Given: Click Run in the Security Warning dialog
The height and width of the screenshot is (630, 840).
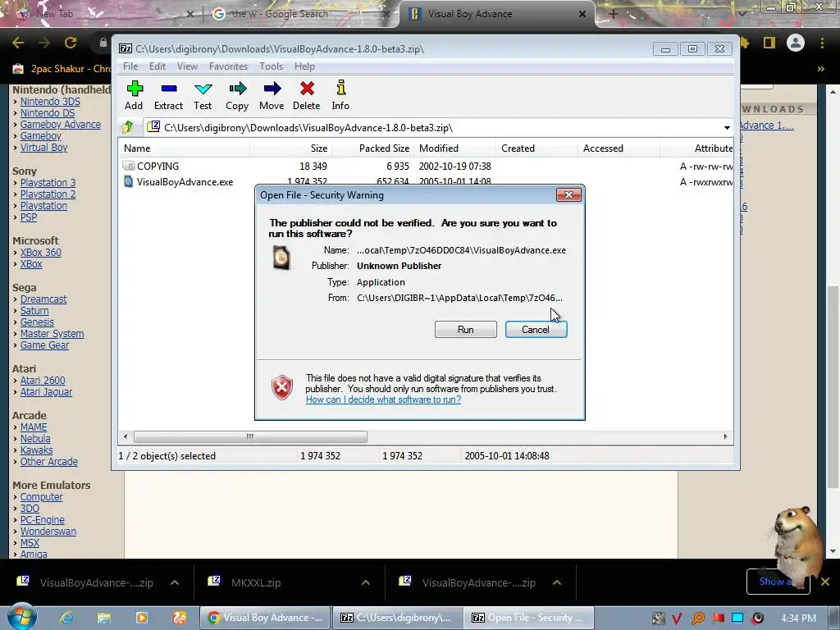Looking at the screenshot, I should point(466,330).
